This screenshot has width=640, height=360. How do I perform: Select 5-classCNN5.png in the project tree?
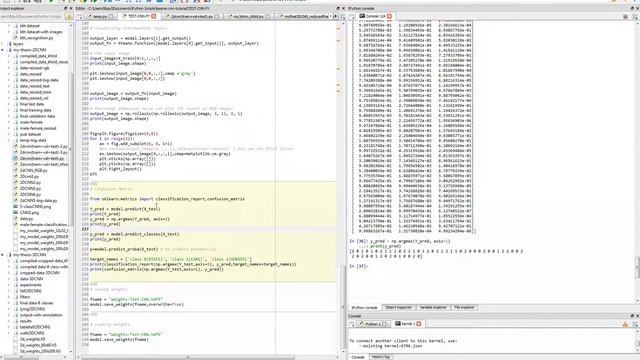[35, 207]
